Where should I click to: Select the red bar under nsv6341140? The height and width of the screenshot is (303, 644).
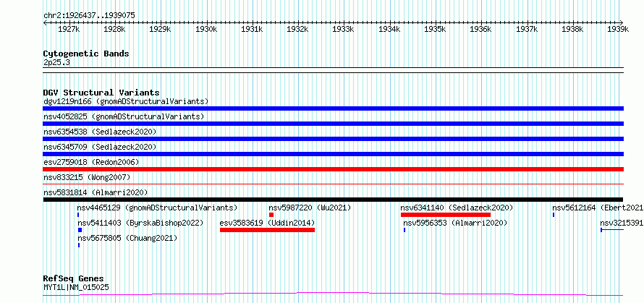coord(446,215)
